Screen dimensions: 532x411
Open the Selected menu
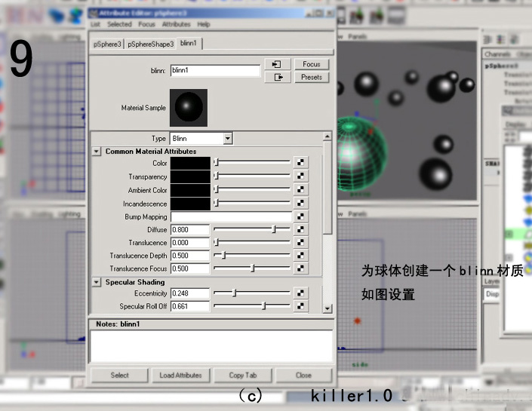(119, 24)
